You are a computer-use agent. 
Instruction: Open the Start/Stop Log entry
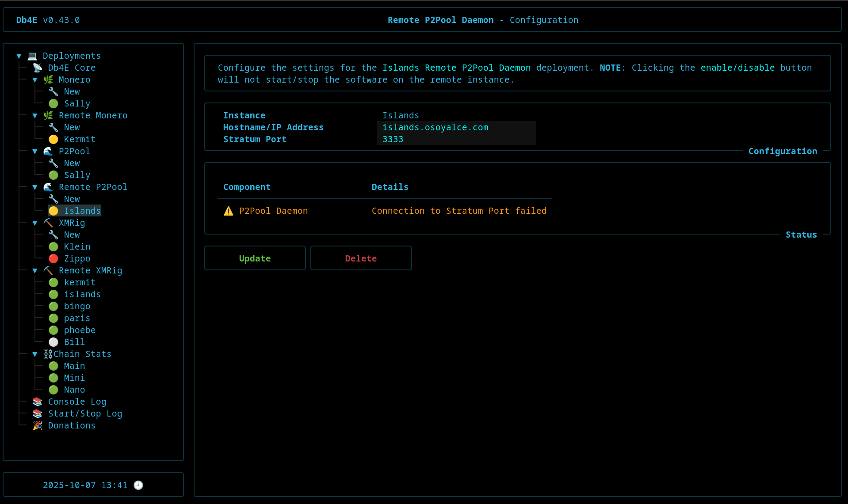(x=85, y=413)
